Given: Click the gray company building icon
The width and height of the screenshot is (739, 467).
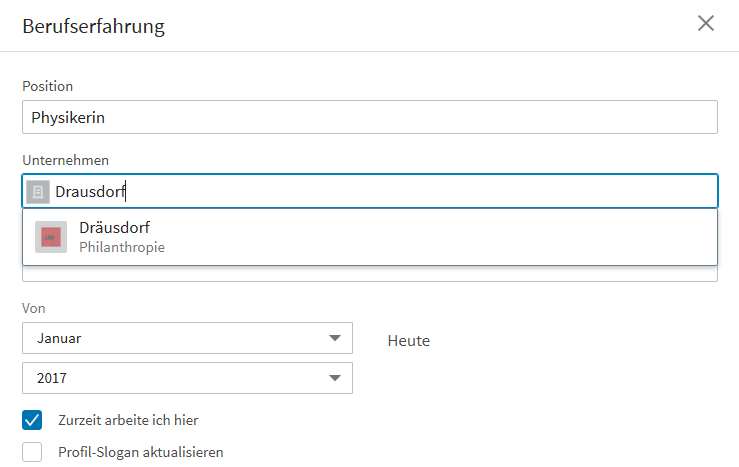Looking at the screenshot, I should [x=38, y=192].
